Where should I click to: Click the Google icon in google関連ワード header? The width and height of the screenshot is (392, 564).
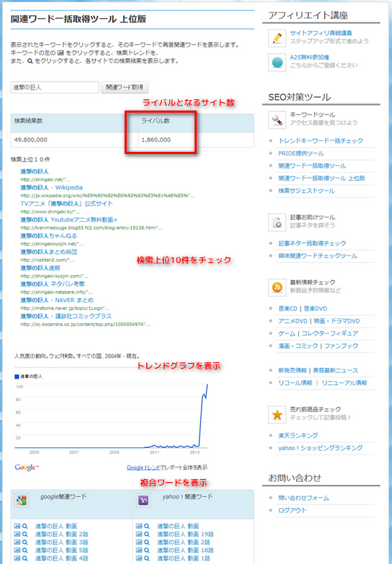tap(22, 500)
